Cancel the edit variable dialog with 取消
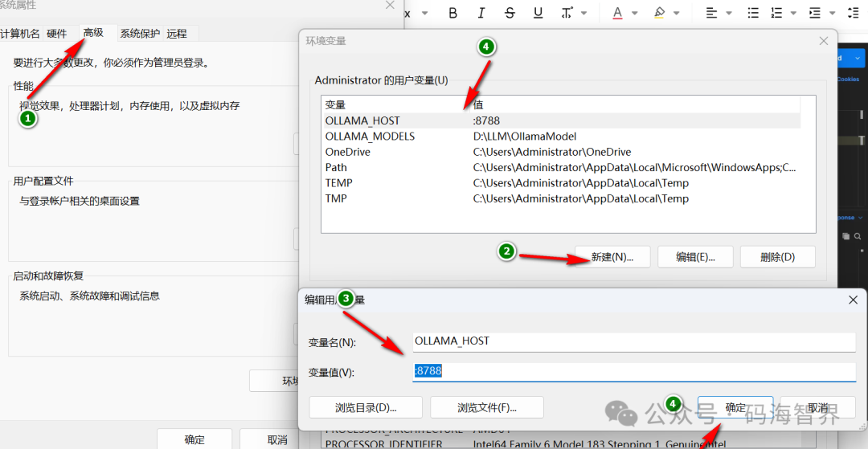Viewport: 868px width, 449px height. 817,407
